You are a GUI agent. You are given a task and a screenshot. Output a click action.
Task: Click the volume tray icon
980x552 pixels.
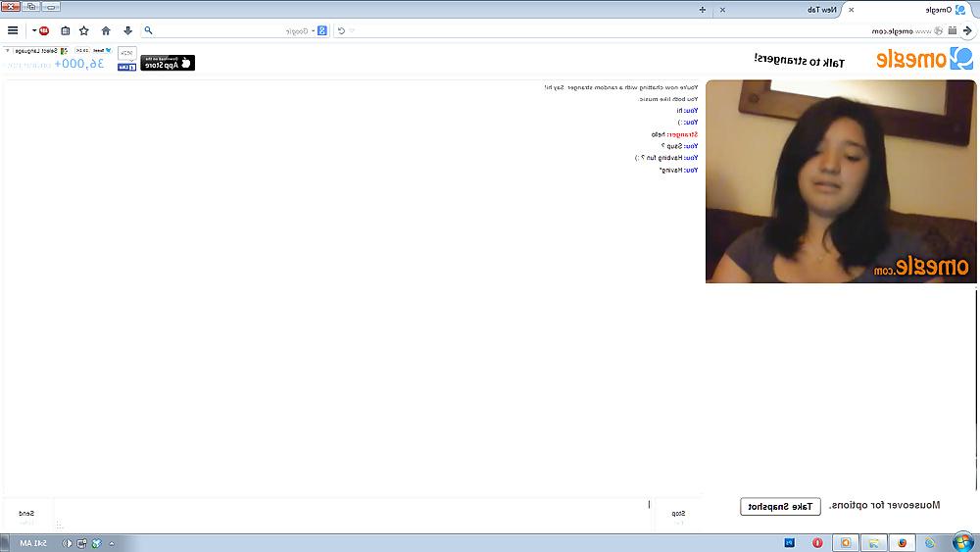(x=67, y=543)
